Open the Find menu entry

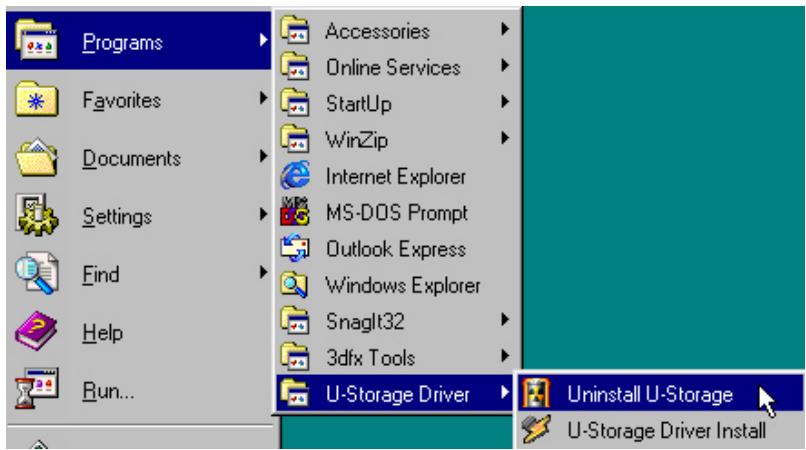139,273
